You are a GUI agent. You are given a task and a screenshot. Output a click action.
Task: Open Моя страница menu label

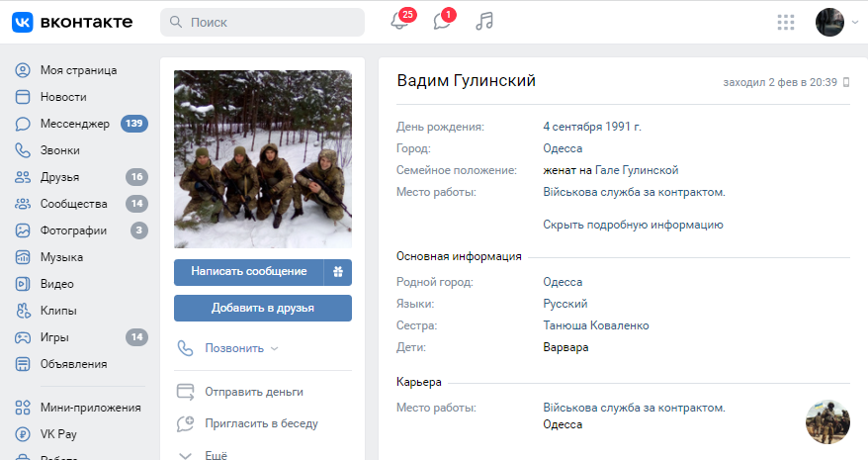79,70
